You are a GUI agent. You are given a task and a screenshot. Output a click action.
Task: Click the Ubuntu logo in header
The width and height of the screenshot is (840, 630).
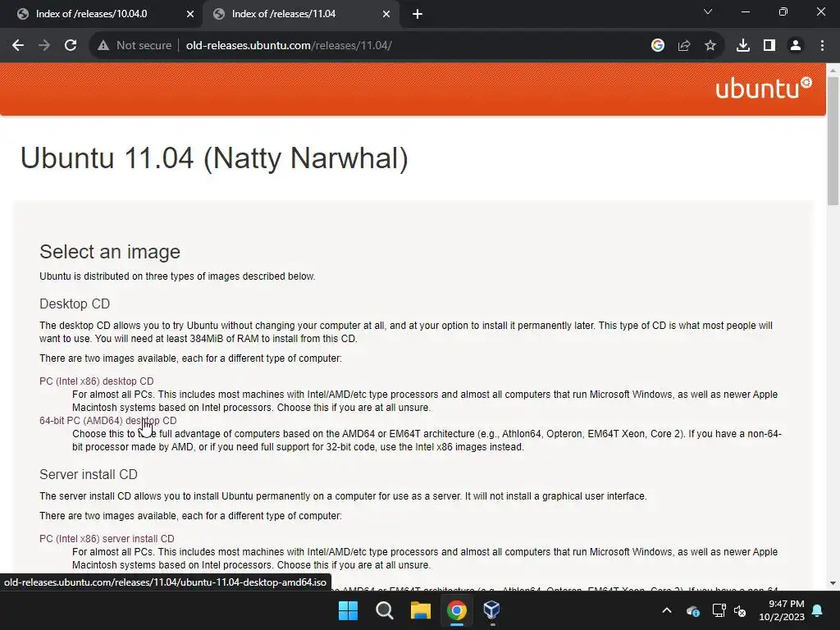764,88
